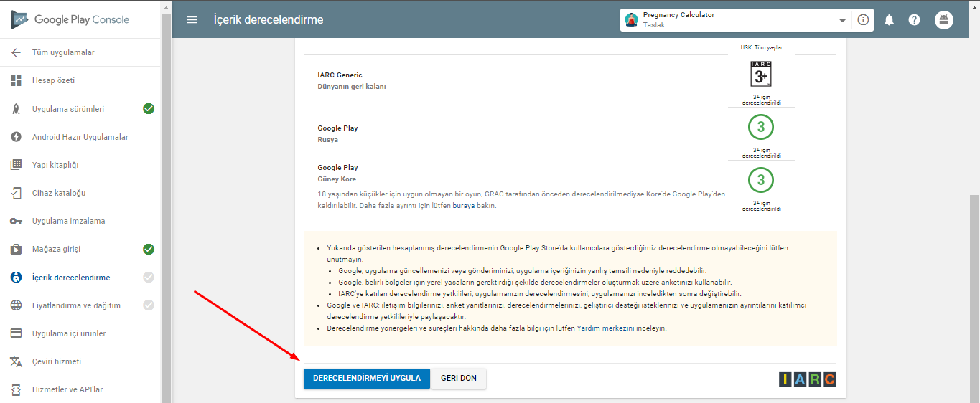Click the grey check next to Fiyatlandırma ve dağıtım

(x=149, y=305)
